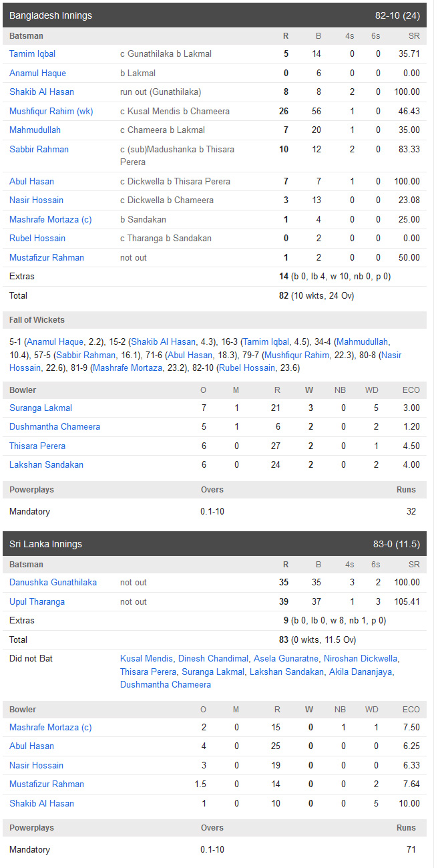Open Sabbir Rahman batsman link
This screenshot has width=438, height=868.
tap(39, 149)
